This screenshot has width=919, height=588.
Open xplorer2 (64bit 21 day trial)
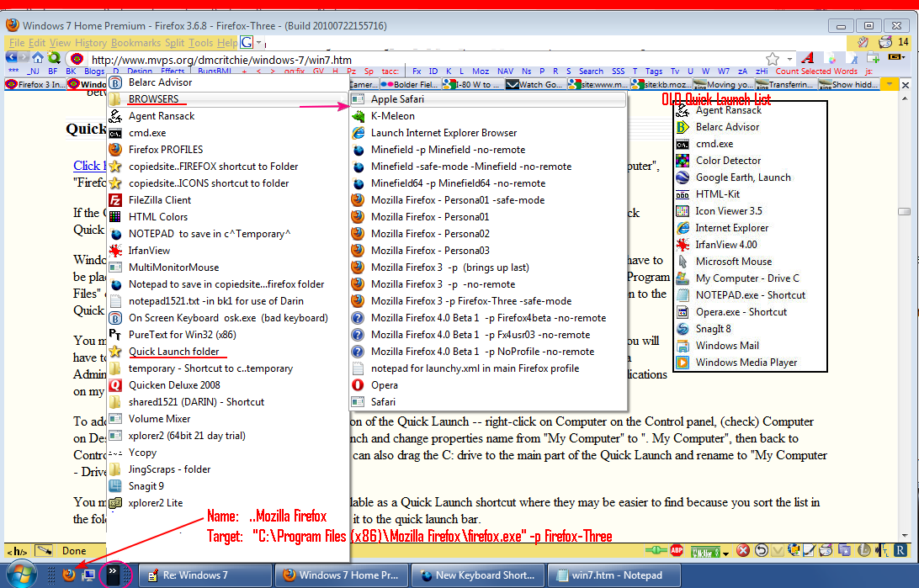tap(229, 436)
